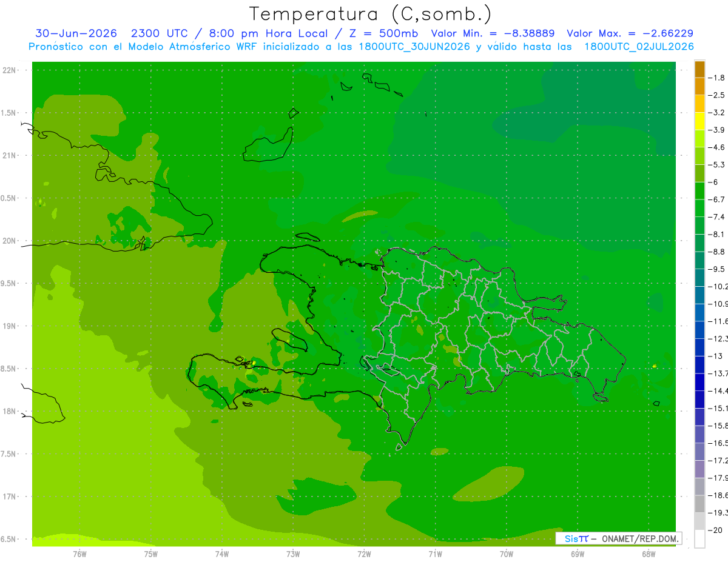Click 'Valor Max. = -2.66229' text
This screenshot has height=562, width=728.
pos(630,33)
